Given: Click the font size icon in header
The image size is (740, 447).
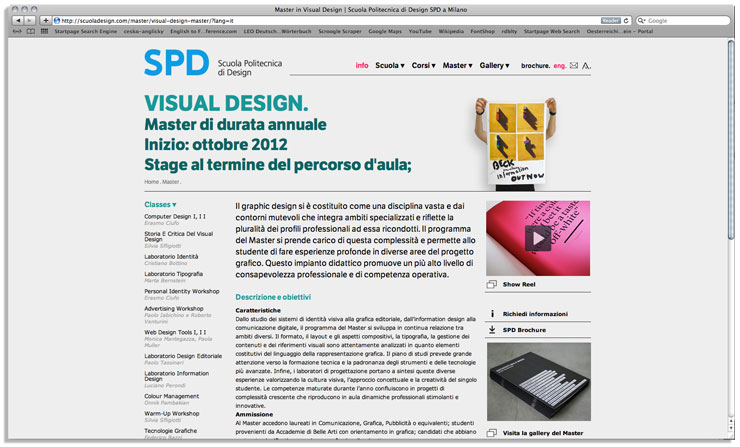Looking at the screenshot, I should coord(586,66).
